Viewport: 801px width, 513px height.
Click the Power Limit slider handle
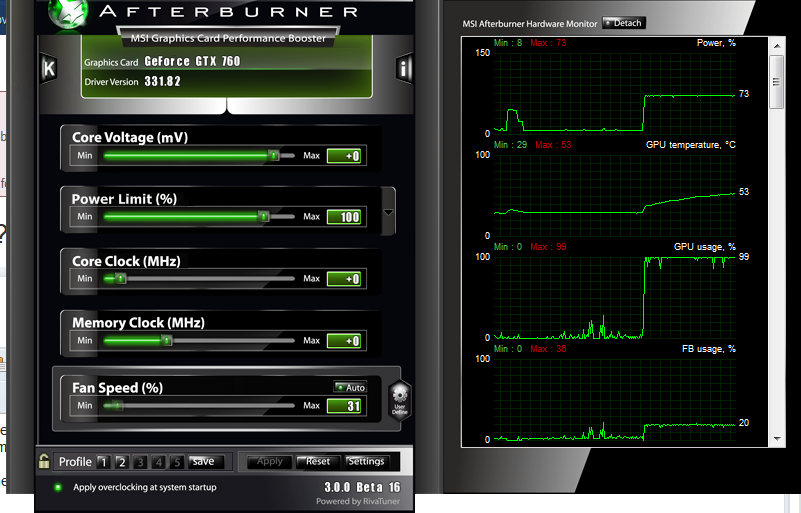click(x=264, y=217)
